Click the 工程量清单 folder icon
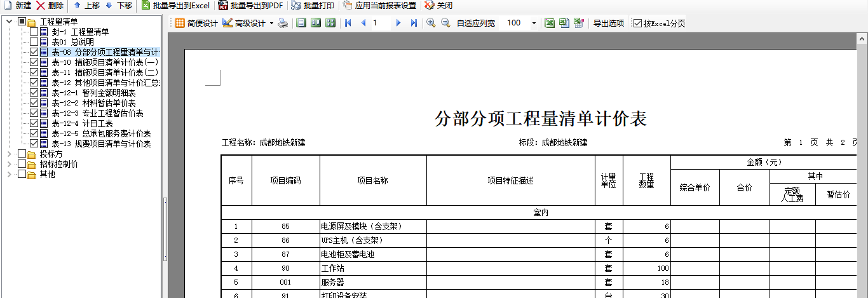This screenshot has width=868, height=298. coord(32,22)
